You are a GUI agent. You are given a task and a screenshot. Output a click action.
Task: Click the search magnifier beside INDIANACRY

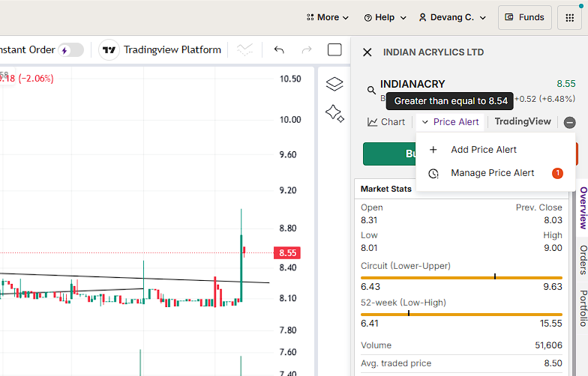pyautogui.click(x=371, y=90)
